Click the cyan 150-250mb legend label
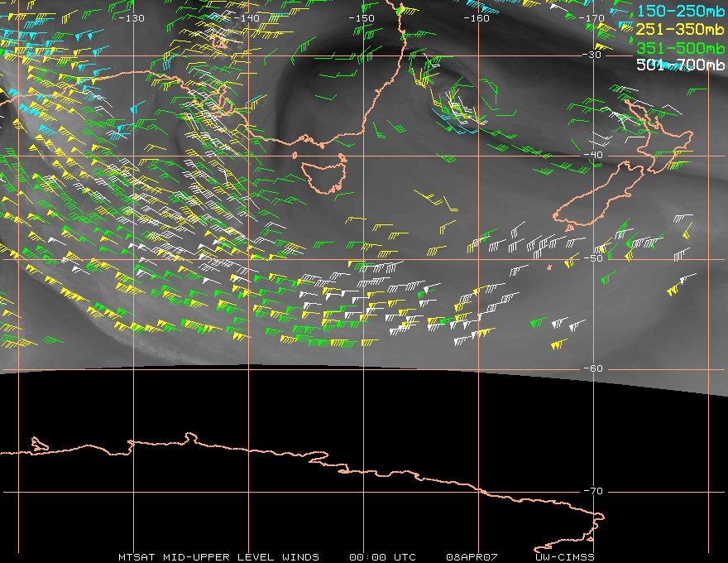Image resolution: width=728 pixels, height=563 pixels. [680, 11]
